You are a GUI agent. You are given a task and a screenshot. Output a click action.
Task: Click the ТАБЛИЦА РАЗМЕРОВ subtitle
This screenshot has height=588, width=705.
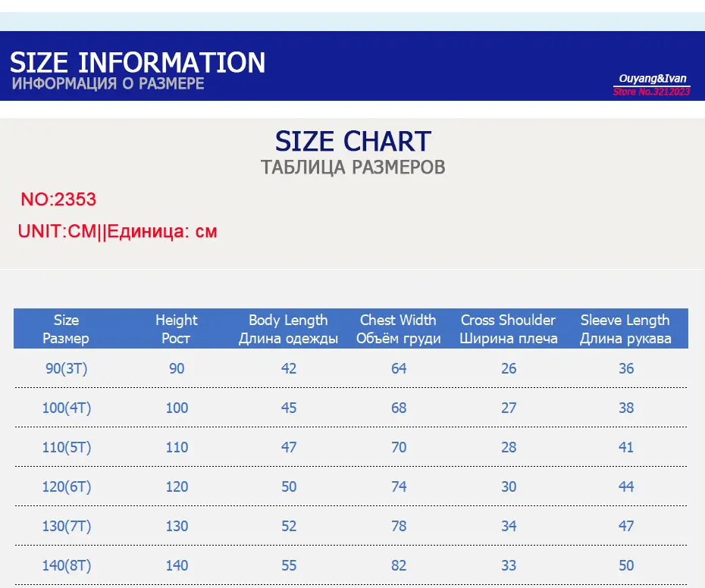pos(353,167)
